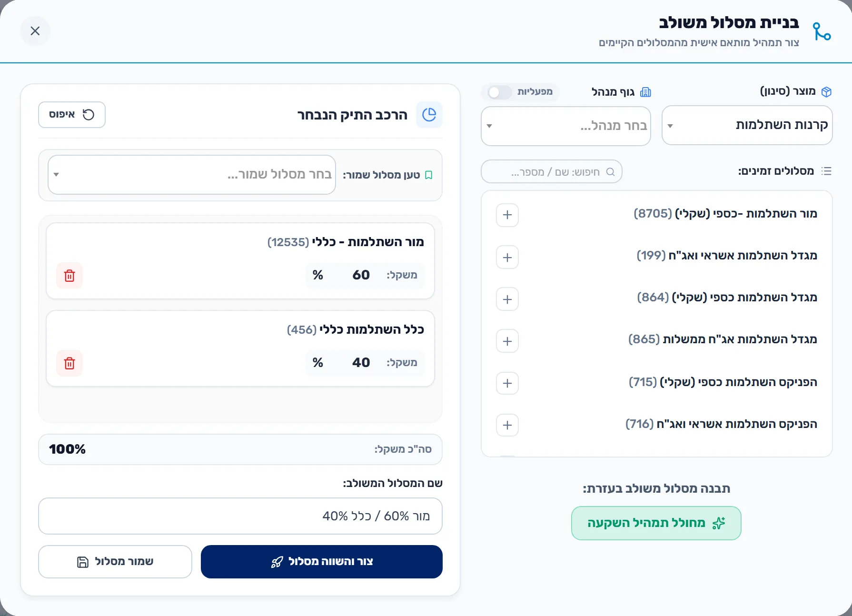Add track מגדל השתלמות כספי (שקלי) (864)
The image size is (852, 616).
click(507, 299)
